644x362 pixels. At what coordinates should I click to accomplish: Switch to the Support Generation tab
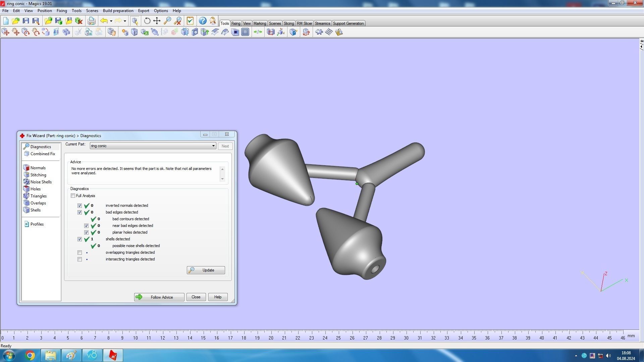click(x=348, y=23)
